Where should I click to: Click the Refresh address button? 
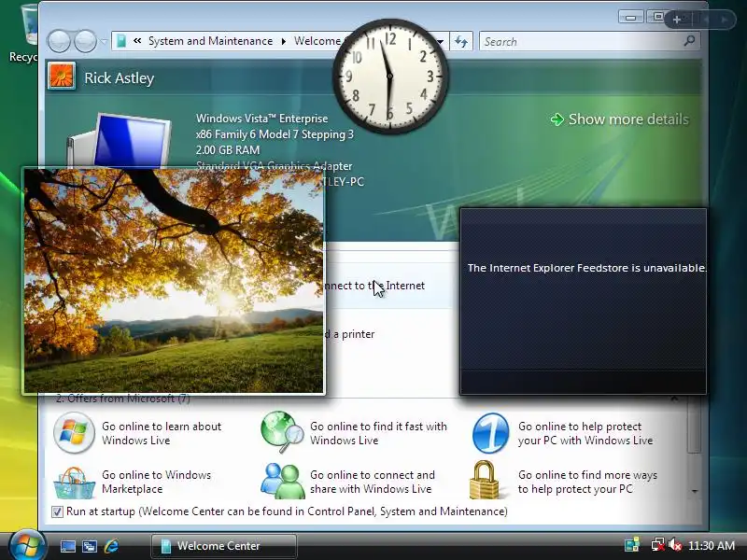pos(460,41)
